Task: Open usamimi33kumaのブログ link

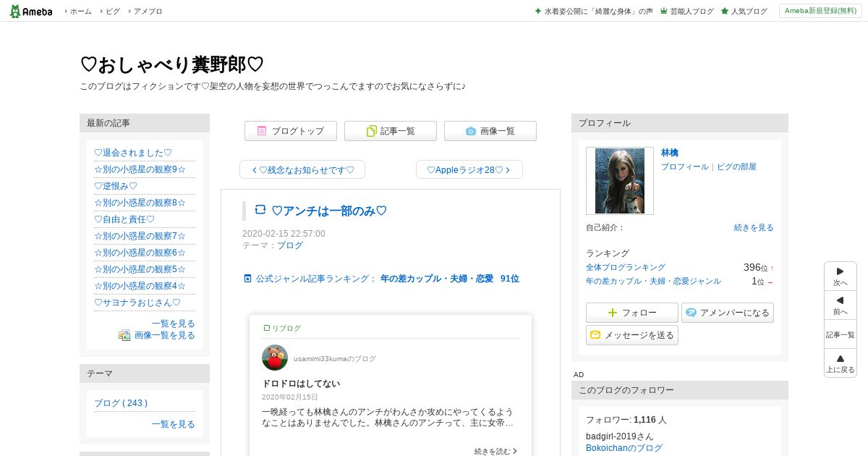Action: coord(335,359)
